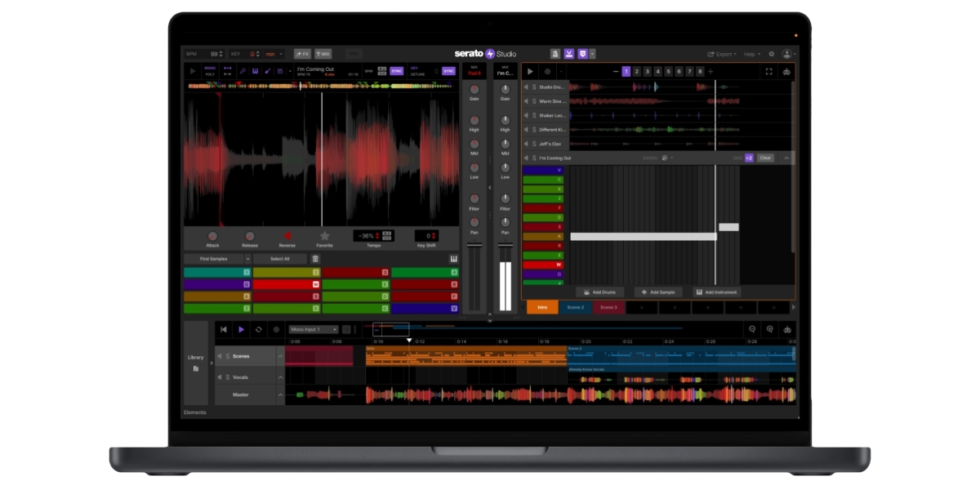Select the drum sample type icon
The width and height of the screenshot is (980, 490).
[x=280, y=71]
